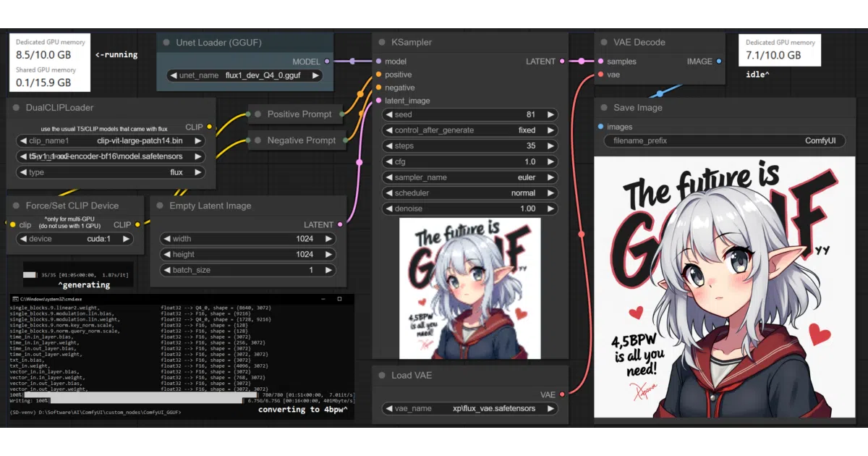Click the clip input socket on Force/Set CLIP Device
The height and width of the screenshot is (456, 868).
click(x=12, y=224)
